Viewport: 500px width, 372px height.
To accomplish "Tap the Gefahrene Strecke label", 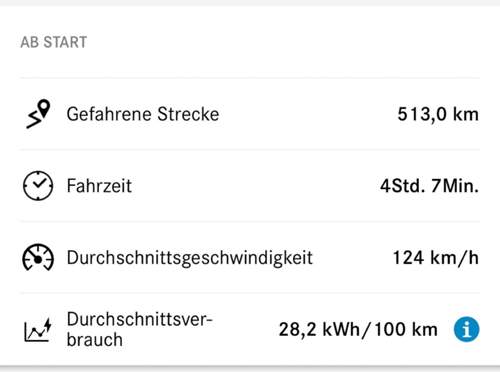I will 143,114.
